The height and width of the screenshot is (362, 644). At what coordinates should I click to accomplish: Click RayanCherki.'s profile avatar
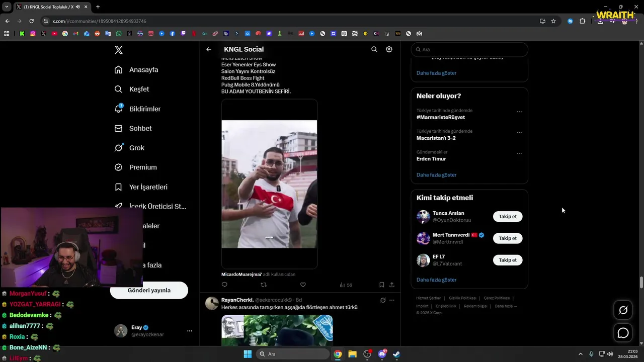[x=212, y=303]
